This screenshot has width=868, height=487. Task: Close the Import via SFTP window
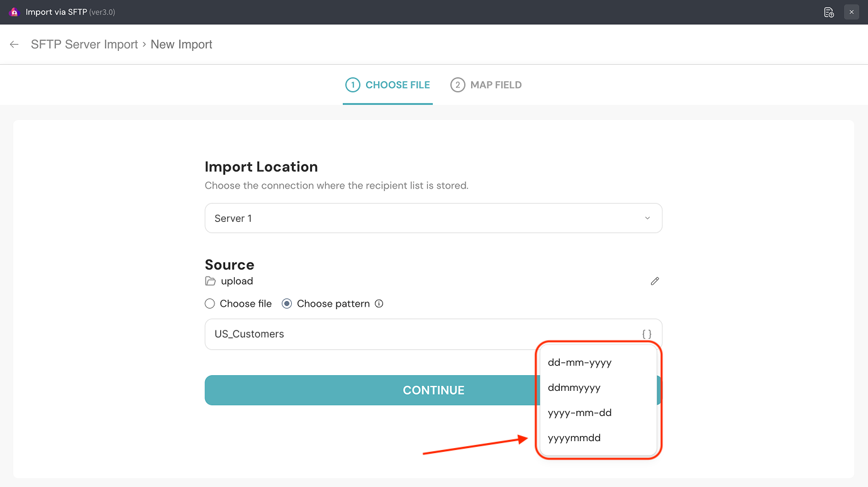(x=852, y=12)
